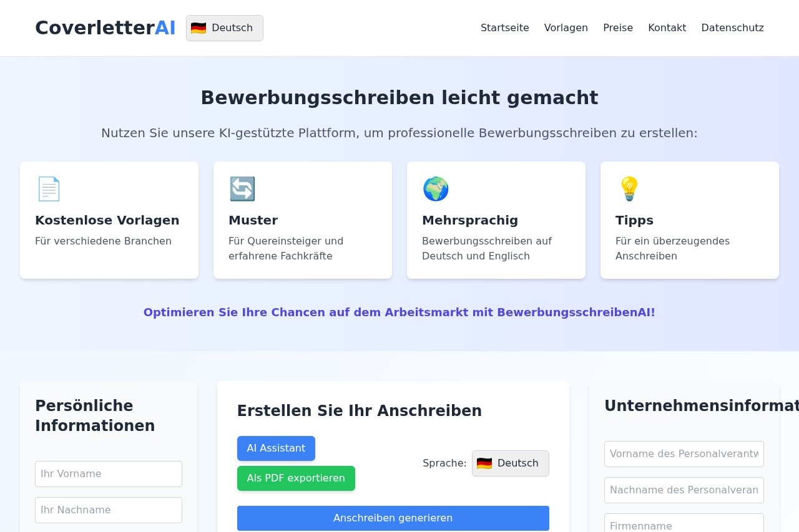Click the Anschreiben generieren button
This screenshot has width=799, height=532.
[x=393, y=518]
